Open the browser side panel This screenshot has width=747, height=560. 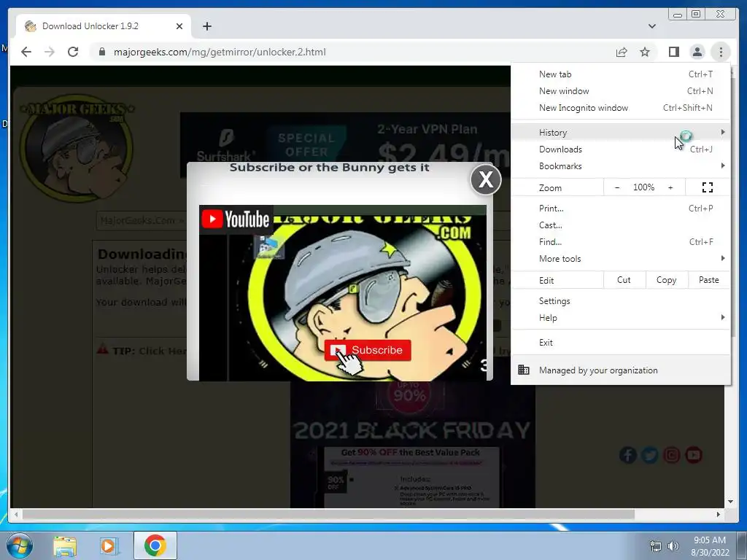coord(673,52)
